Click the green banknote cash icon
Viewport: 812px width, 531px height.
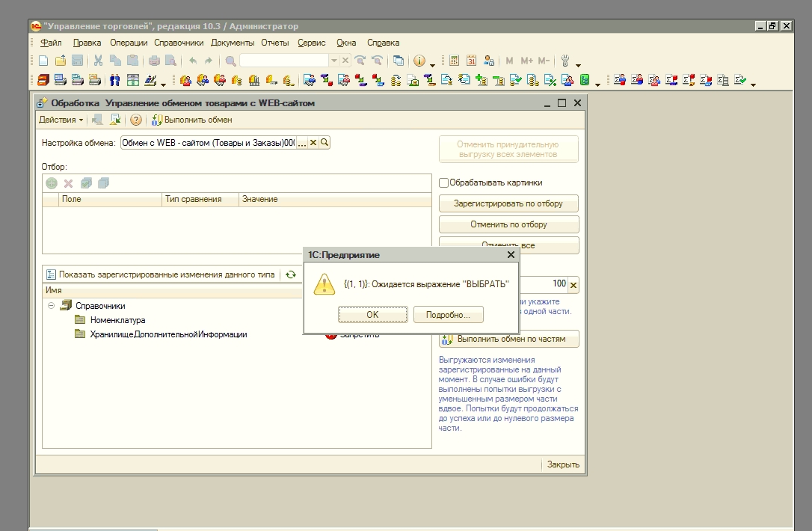tap(133, 80)
